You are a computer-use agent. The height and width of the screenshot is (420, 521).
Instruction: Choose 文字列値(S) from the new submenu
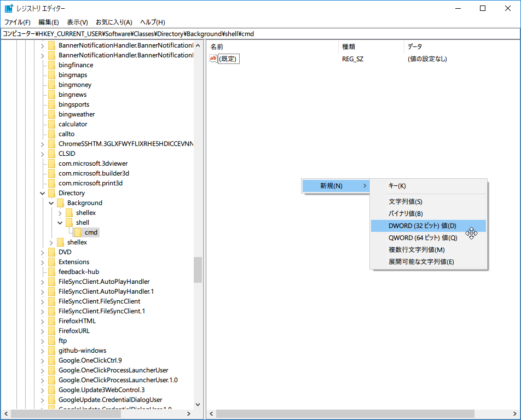point(406,202)
